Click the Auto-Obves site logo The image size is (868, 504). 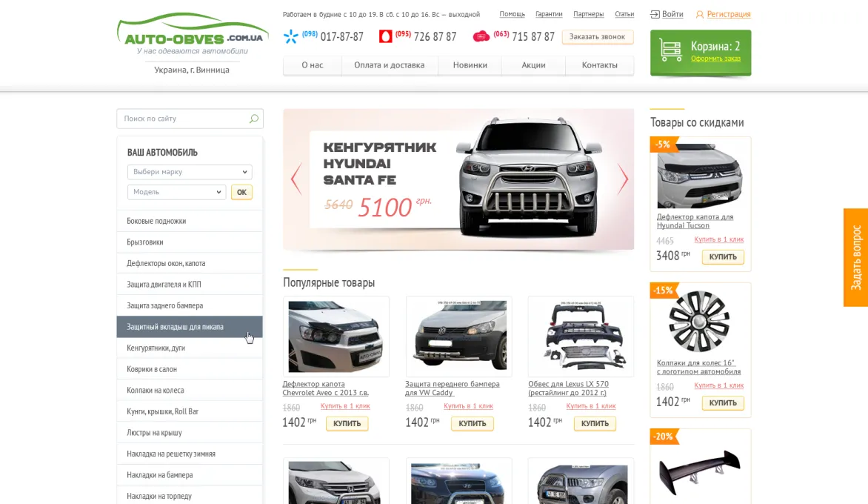click(x=192, y=35)
